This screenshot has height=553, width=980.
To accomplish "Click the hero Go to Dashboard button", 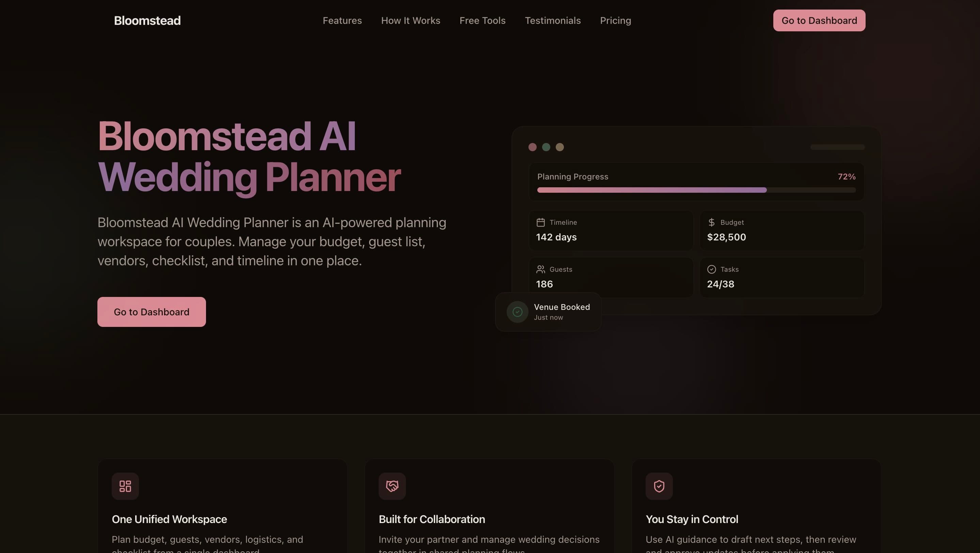I will click(x=152, y=312).
